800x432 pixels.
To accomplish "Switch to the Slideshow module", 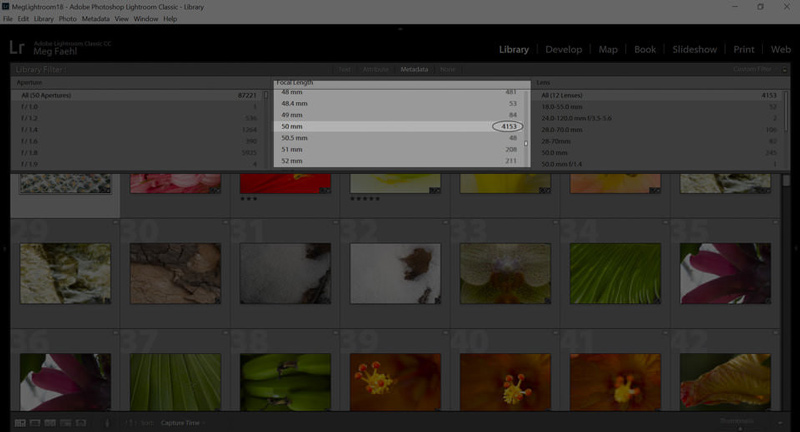I will (694, 49).
